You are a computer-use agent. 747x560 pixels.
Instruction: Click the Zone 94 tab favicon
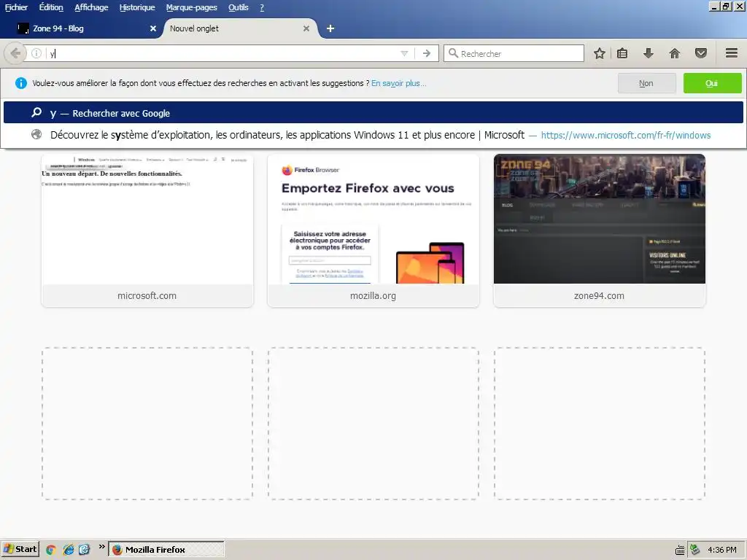click(x=23, y=28)
